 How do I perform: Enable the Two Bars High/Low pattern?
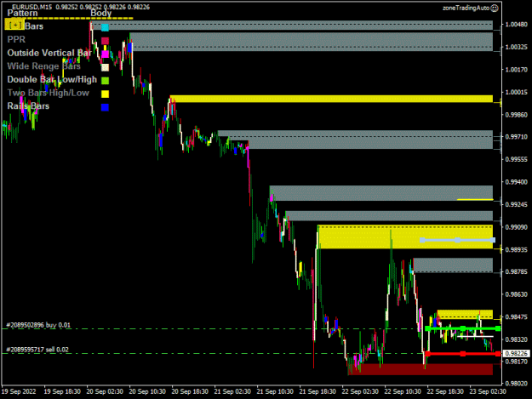tap(49, 93)
